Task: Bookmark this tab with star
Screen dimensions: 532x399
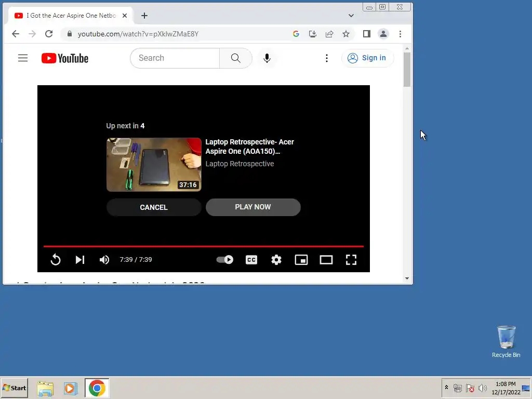Action: (345, 34)
